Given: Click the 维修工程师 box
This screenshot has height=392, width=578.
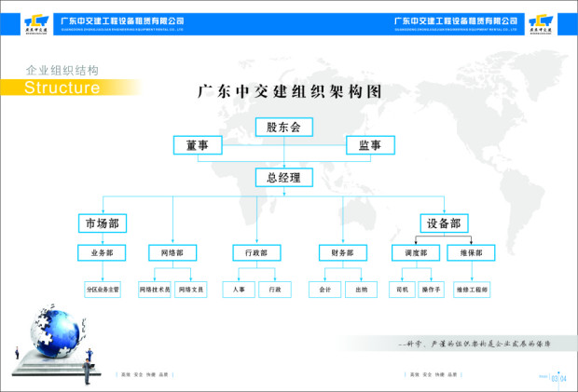Looking at the screenshot, I should click(472, 290).
